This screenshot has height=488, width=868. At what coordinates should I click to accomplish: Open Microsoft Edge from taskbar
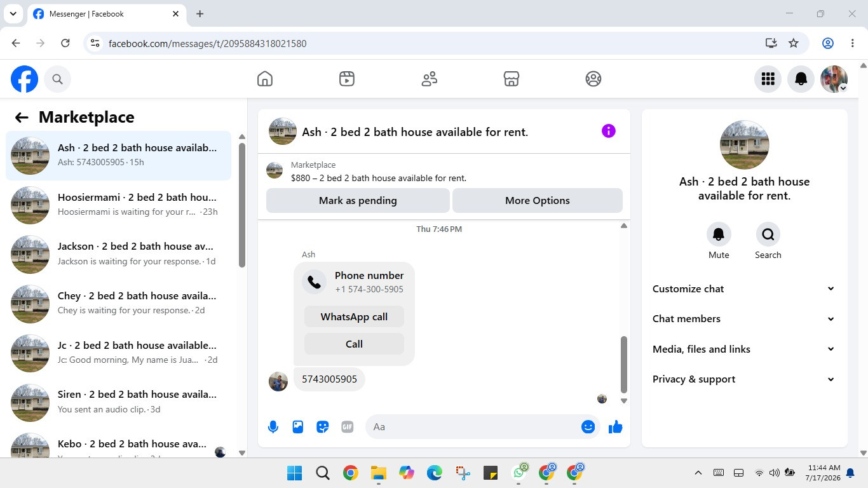click(x=435, y=473)
